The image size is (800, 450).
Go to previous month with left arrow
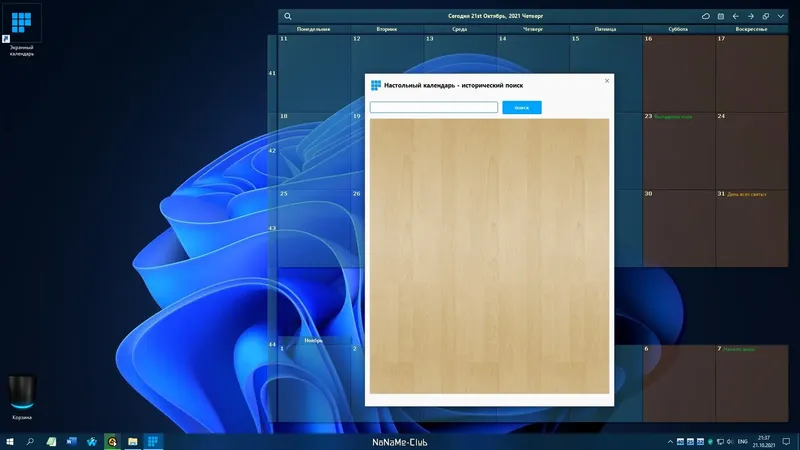(736, 16)
